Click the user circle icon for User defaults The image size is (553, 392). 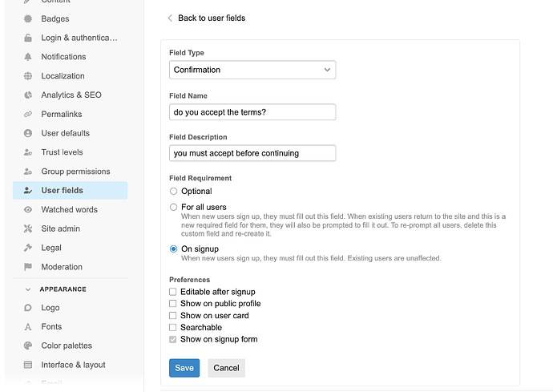(28, 133)
